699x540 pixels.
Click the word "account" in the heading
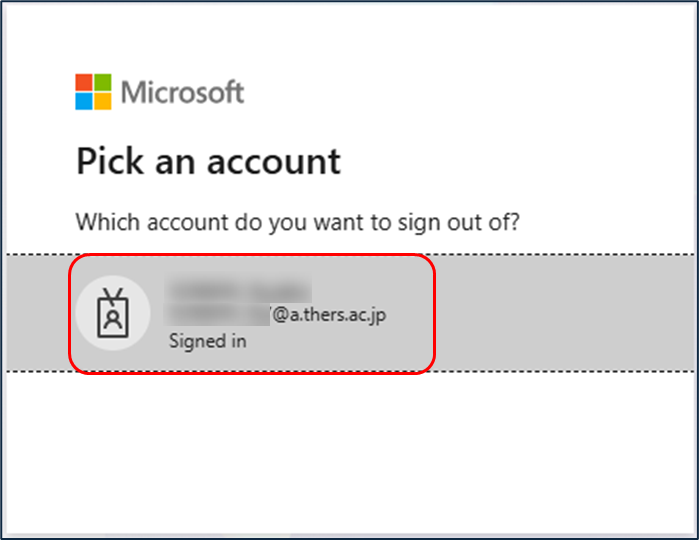274,162
